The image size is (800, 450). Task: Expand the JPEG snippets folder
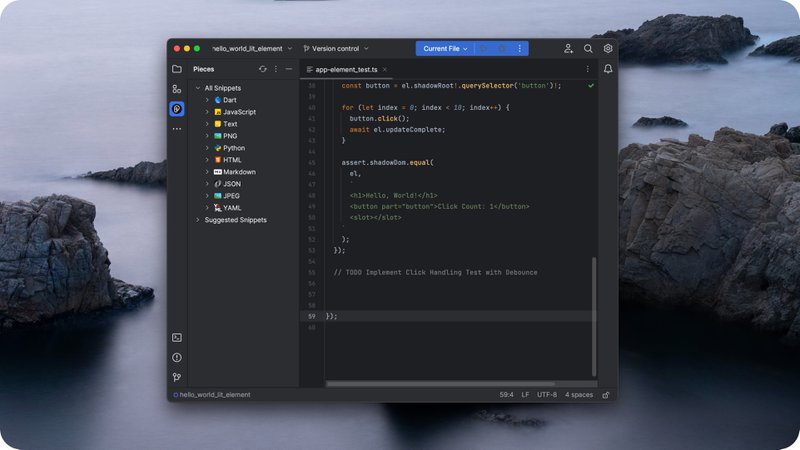tap(207, 196)
